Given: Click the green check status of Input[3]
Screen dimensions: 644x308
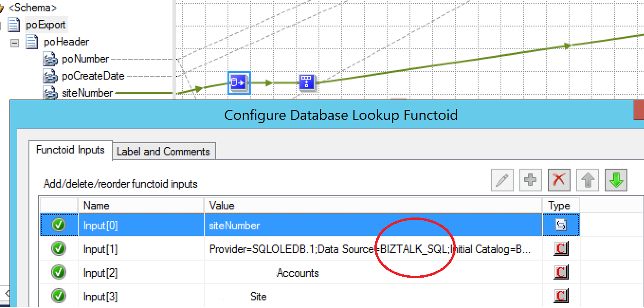Looking at the screenshot, I should click(x=59, y=296).
